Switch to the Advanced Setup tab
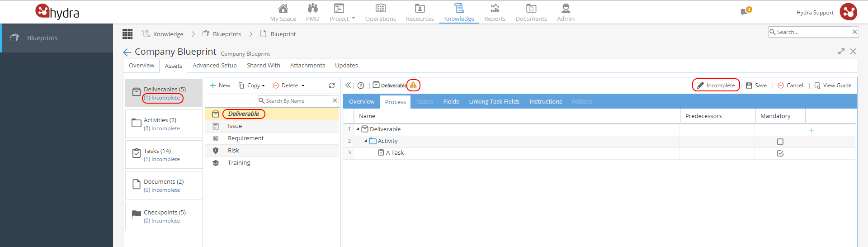 pos(215,66)
